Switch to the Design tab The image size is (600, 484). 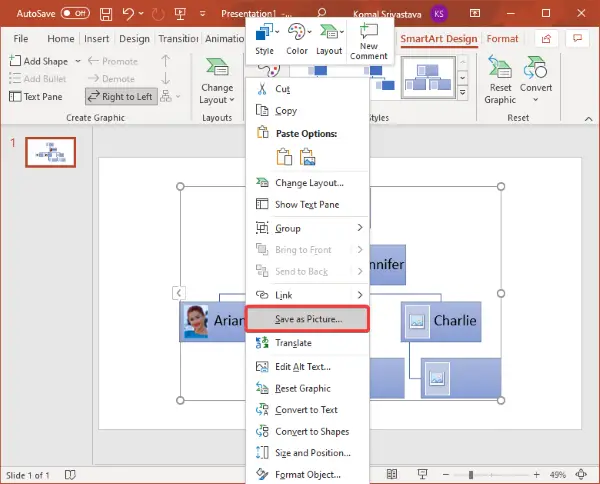(x=134, y=39)
